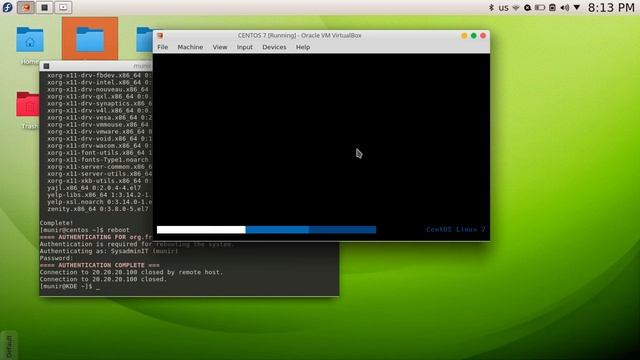This screenshot has width=640, height=360.
Task: Click the terminal window title icon
Action: 46,66
